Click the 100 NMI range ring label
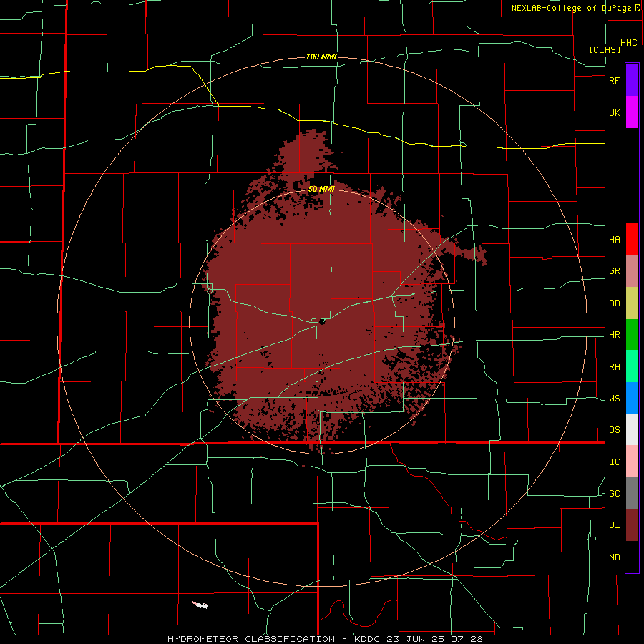 click(x=321, y=57)
